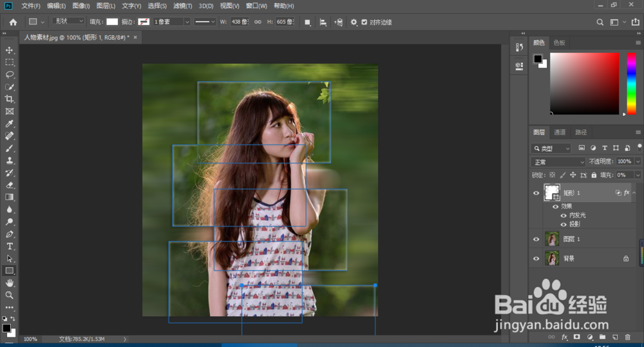The height and width of the screenshot is (347, 644).
Task: Click the 填充 fill color swatch
Action: 112,22
